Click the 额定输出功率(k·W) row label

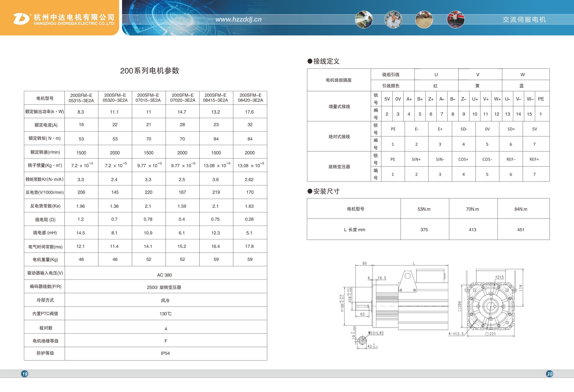(44, 112)
